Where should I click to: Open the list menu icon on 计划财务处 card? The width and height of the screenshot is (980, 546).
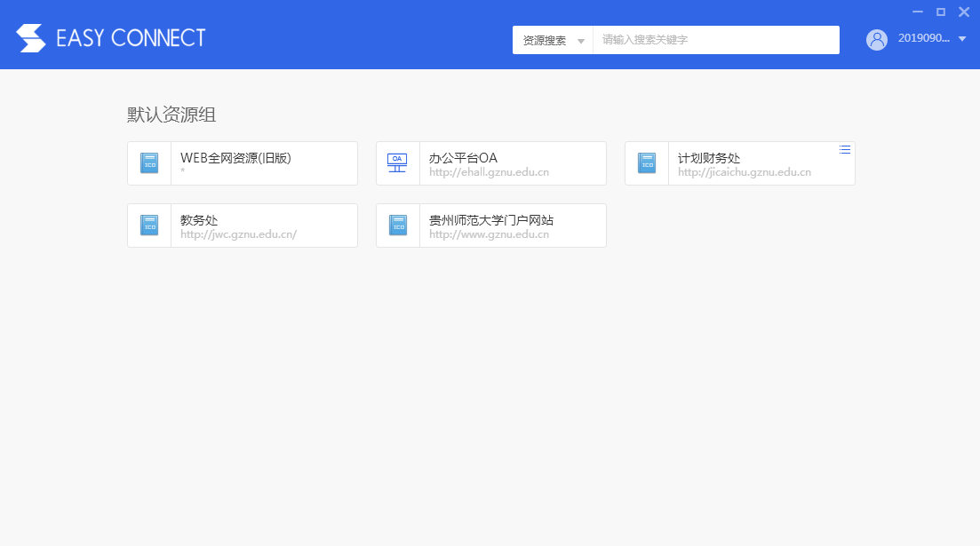[x=844, y=149]
